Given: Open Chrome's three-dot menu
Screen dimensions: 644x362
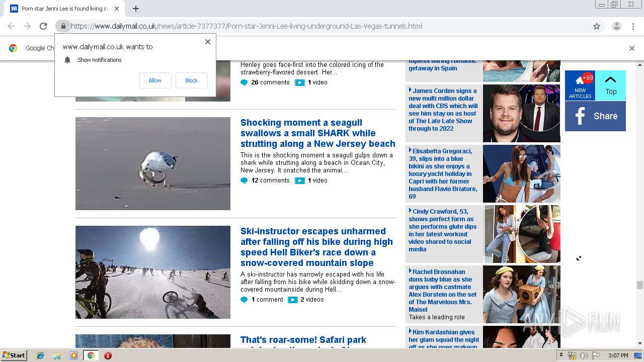Looking at the screenshot, I should 633,26.
